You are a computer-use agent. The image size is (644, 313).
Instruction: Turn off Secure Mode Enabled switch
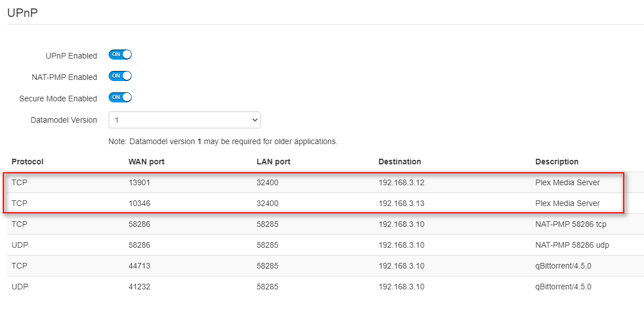(x=120, y=97)
